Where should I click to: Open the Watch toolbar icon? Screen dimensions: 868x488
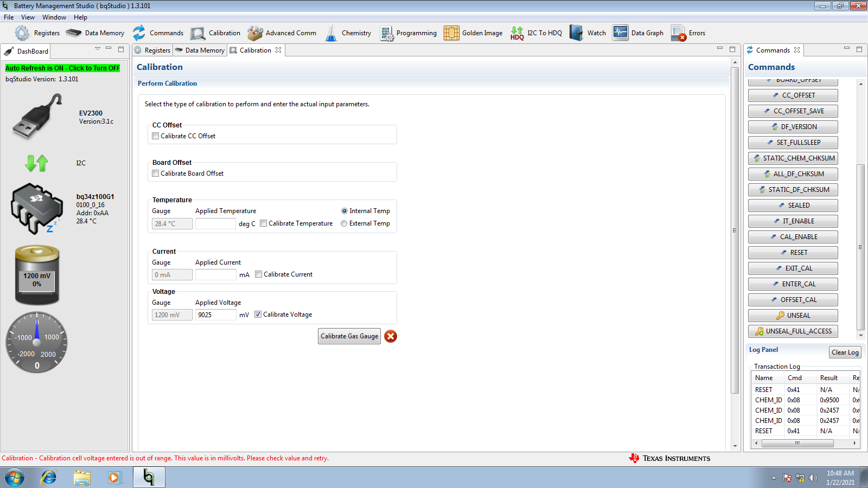click(576, 33)
